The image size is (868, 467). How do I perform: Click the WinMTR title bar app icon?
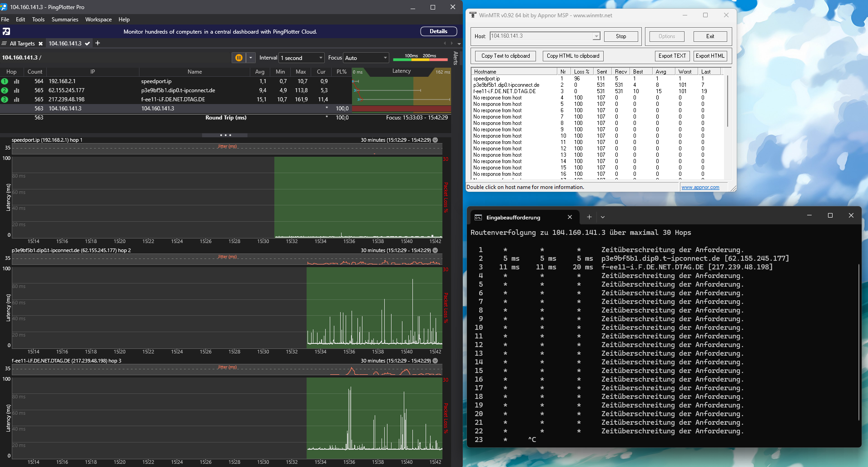[473, 15]
